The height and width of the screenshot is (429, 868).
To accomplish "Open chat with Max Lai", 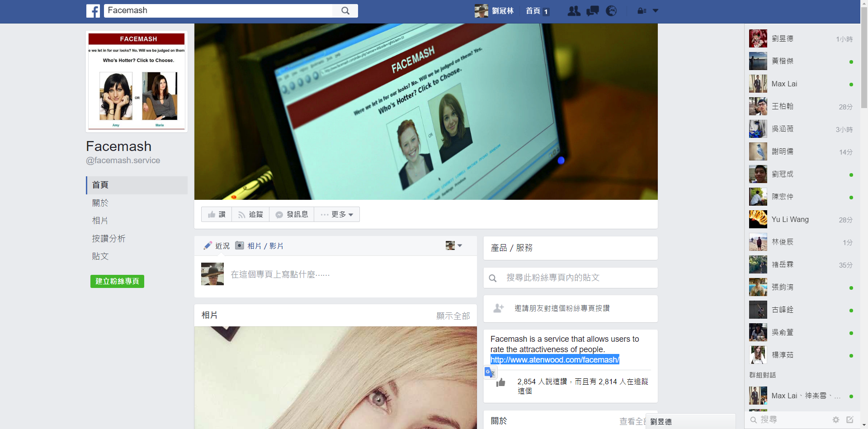I will (x=802, y=84).
